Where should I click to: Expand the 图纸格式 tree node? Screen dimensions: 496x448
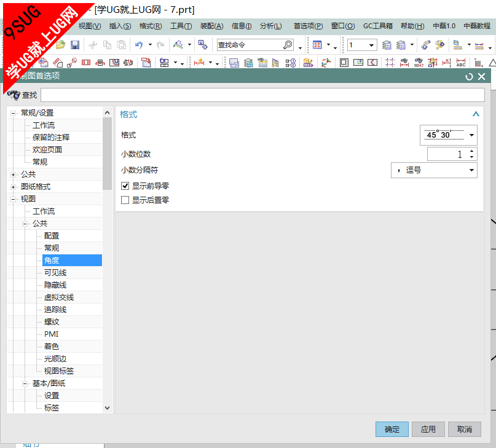tap(13, 187)
